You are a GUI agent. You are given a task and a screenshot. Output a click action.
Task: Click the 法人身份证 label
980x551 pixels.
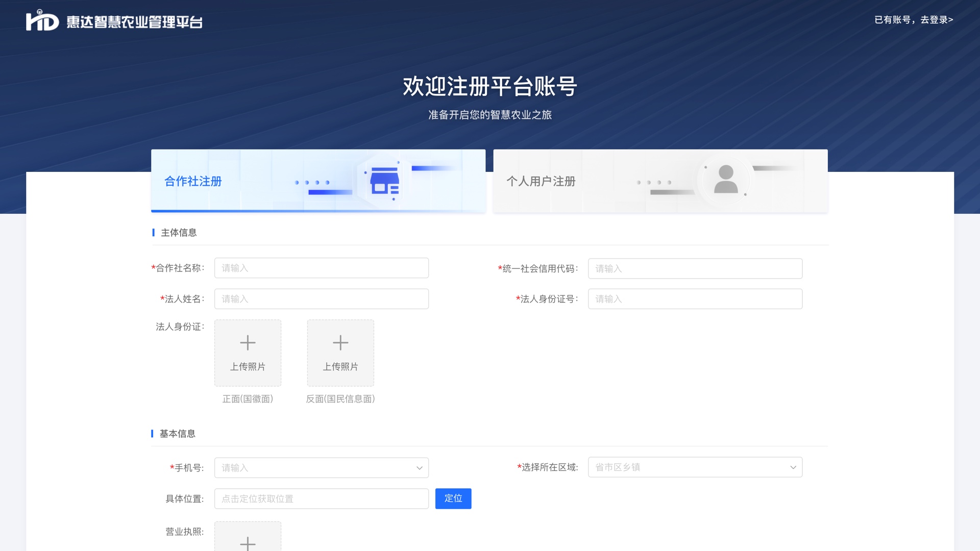(x=180, y=327)
